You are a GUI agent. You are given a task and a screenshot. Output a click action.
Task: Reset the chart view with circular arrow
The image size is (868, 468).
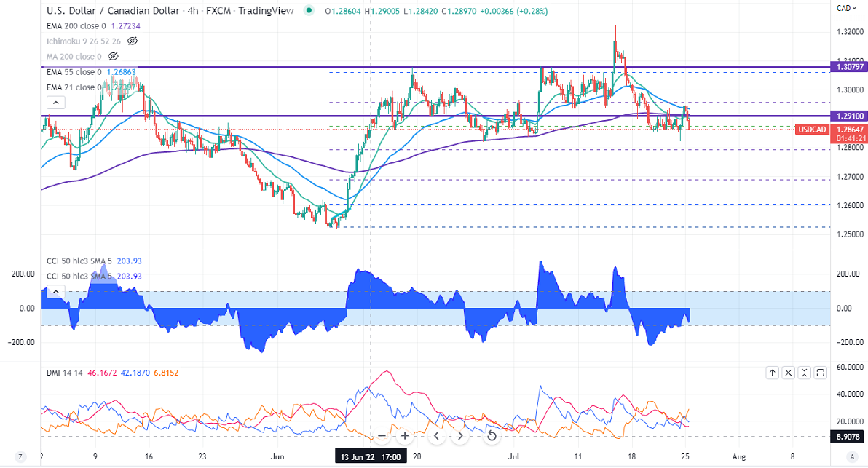pyautogui.click(x=491, y=436)
